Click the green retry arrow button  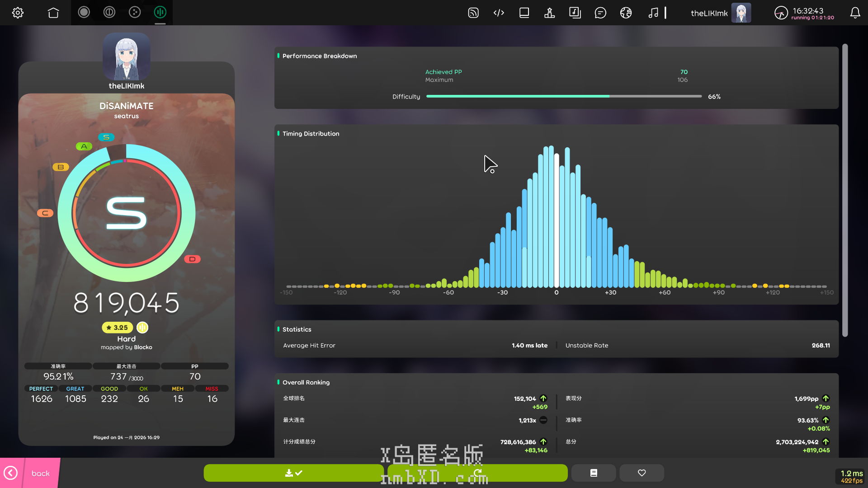[477, 473]
